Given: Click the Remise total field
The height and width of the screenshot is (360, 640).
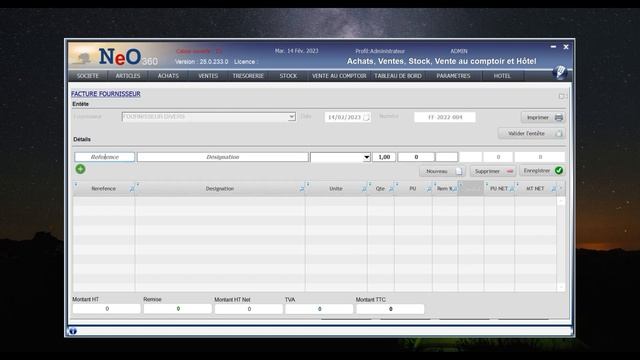Looking at the screenshot, I should pos(178,309).
